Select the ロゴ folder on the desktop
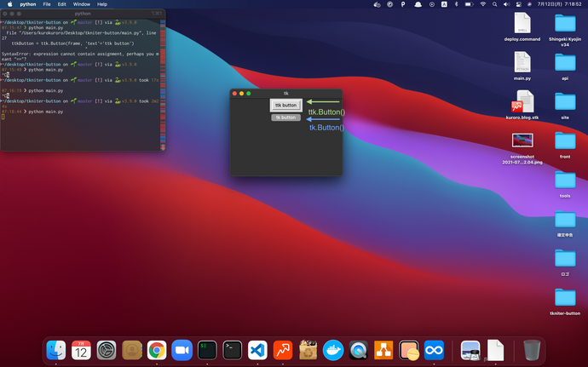 (x=565, y=262)
